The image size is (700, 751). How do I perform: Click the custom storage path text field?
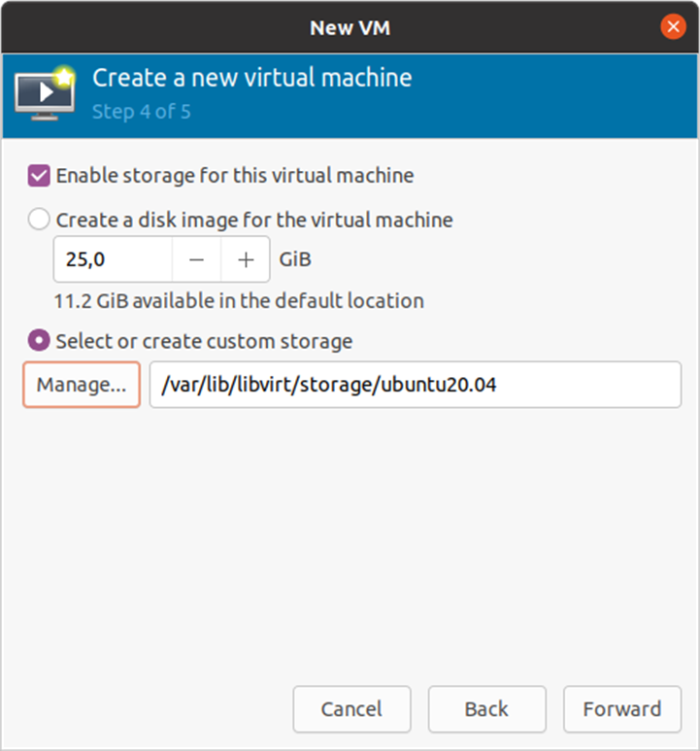point(415,385)
